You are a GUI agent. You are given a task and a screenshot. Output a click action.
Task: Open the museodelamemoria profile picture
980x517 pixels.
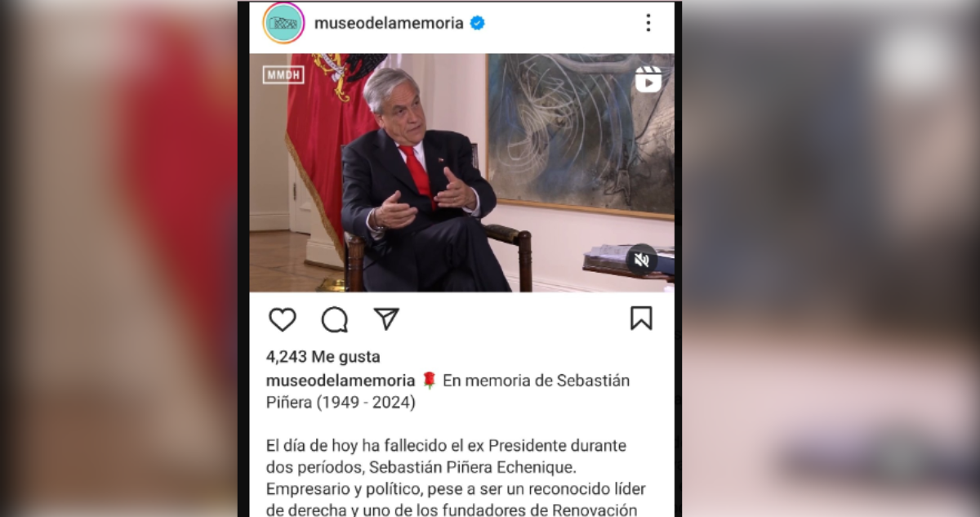point(283,23)
